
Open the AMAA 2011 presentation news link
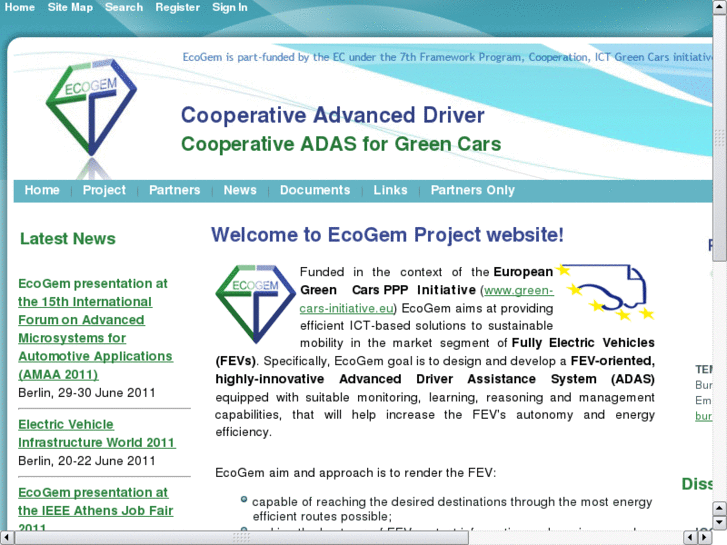pyautogui.click(x=95, y=329)
